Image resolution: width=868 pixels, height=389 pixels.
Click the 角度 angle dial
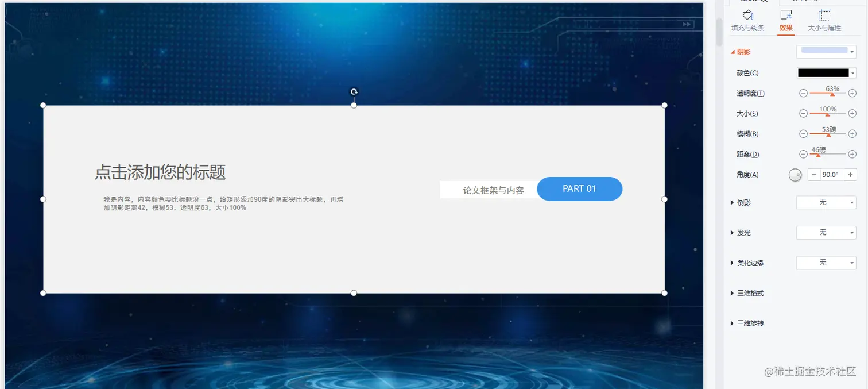point(795,175)
